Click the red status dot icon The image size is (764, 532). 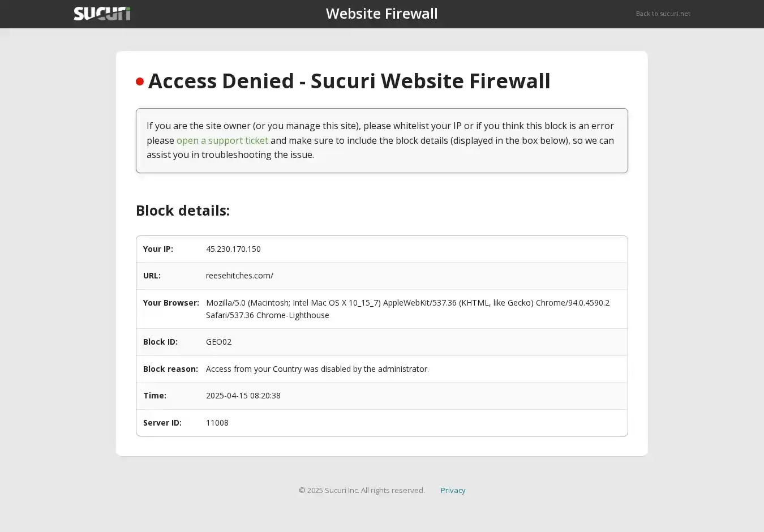tap(140, 81)
